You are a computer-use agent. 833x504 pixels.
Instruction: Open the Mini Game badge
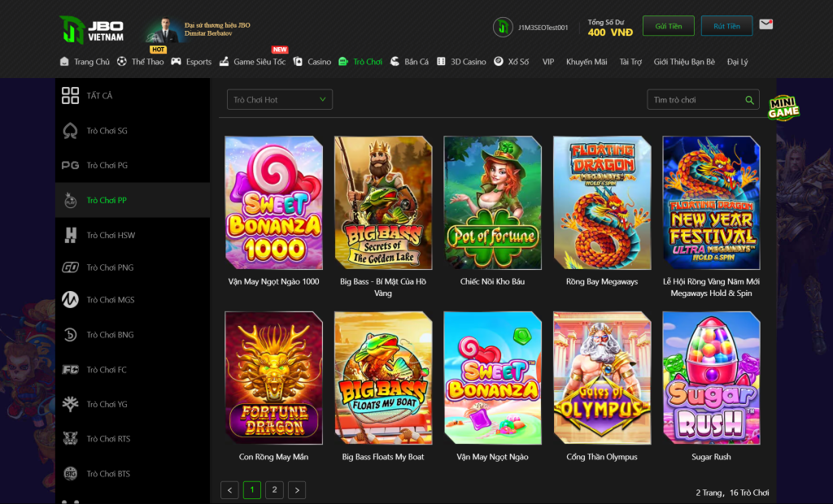(x=783, y=108)
